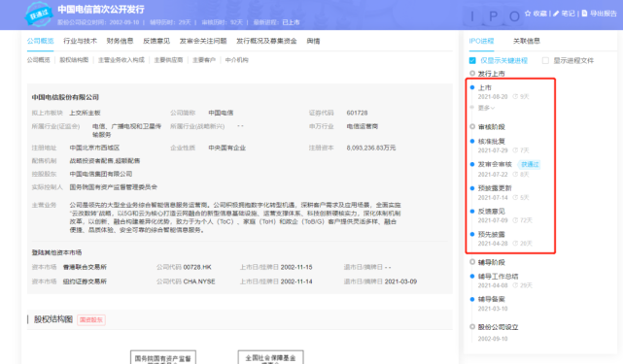623x364 pixels.
Task: Click the 国资股东 tag beside 股权结构图
Action: pos(91,319)
